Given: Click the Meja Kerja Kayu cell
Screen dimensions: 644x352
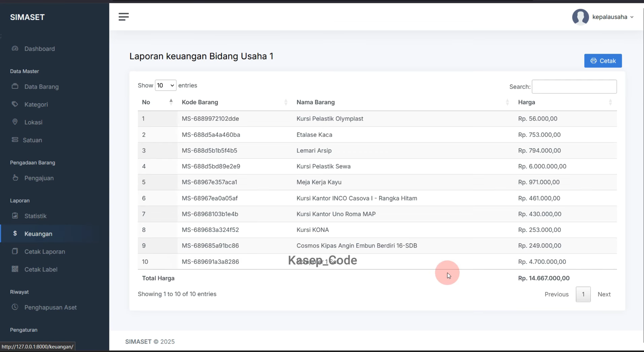Looking at the screenshot, I should [x=319, y=182].
